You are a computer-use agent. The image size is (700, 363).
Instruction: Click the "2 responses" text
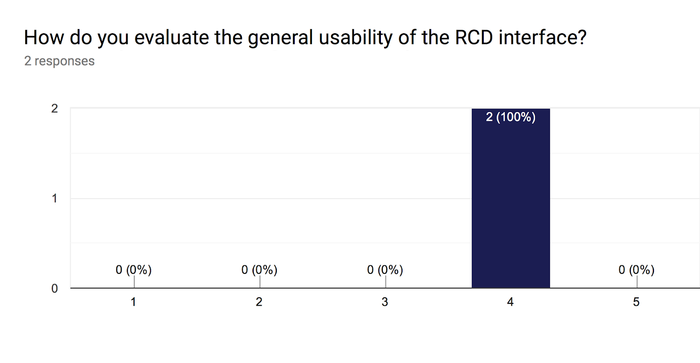(59, 61)
